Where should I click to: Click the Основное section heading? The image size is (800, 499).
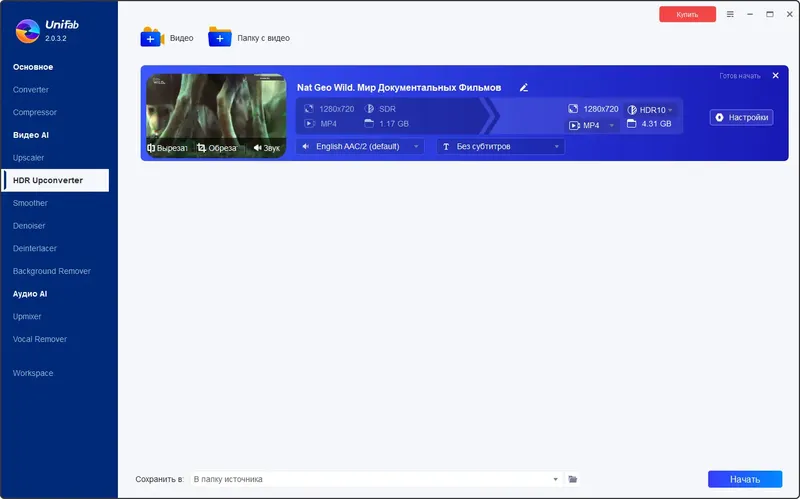(33, 67)
